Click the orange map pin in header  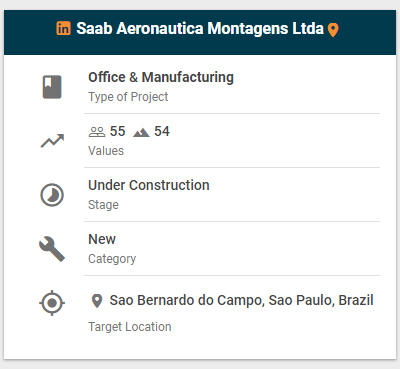(x=333, y=30)
